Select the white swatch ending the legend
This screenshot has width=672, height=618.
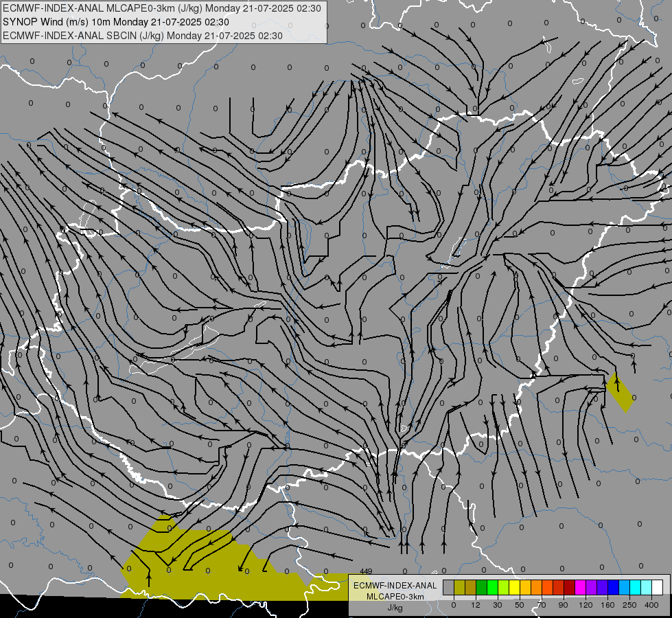658,587
